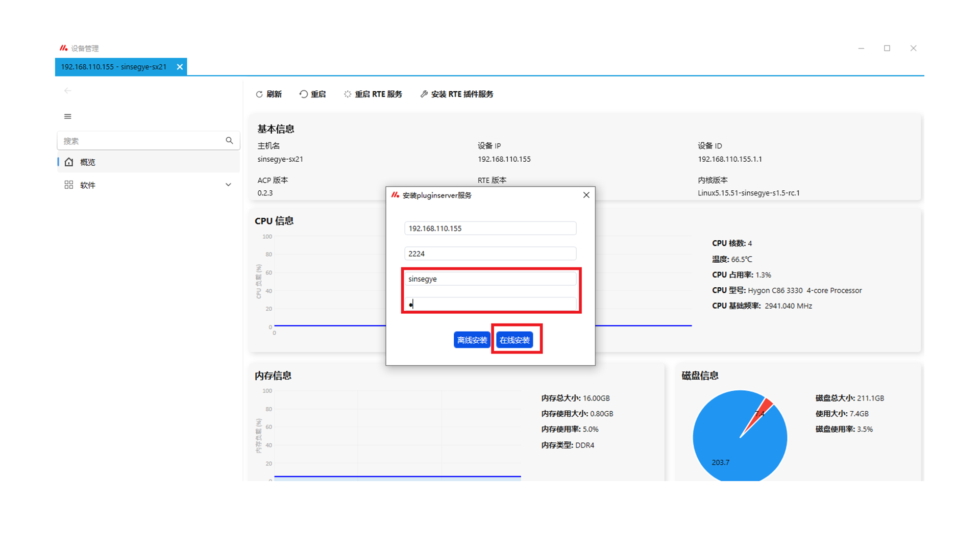Click the hamburger menu icon in the sidebar
The image size is (980, 551).
click(x=67, y=116)
